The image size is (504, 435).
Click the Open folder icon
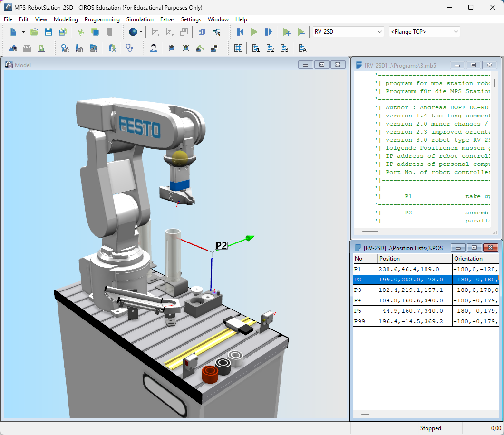34,32
